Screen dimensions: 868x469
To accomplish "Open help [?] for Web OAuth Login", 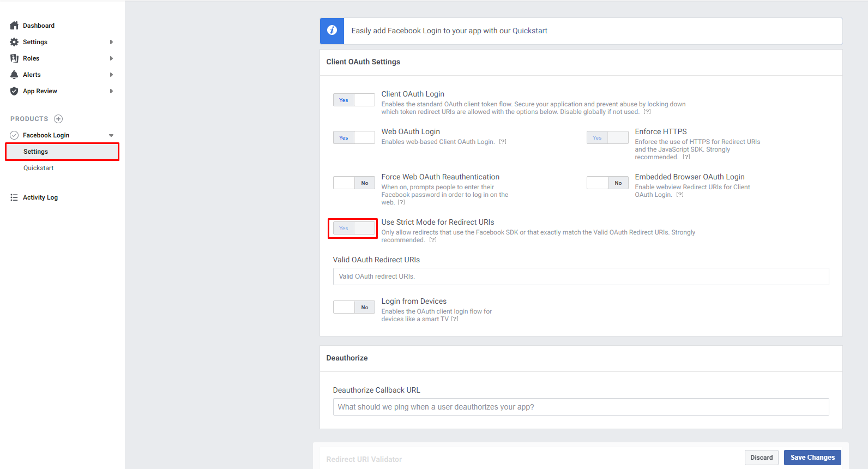I will (x=503, y=142).
